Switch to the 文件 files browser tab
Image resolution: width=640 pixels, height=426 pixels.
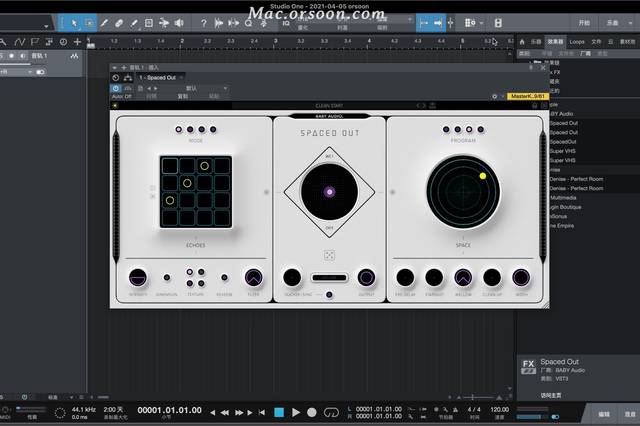click(596, 42)
